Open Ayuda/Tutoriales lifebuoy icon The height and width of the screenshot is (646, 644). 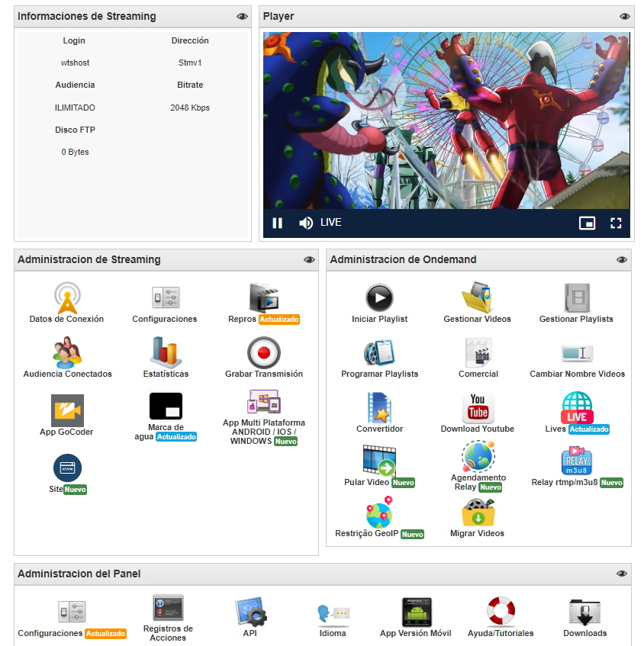pyautogui.click(x=501, y=611)
